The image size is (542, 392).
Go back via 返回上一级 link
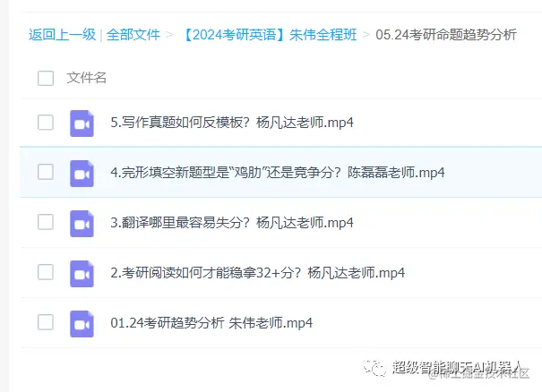(x=62, y=35)
